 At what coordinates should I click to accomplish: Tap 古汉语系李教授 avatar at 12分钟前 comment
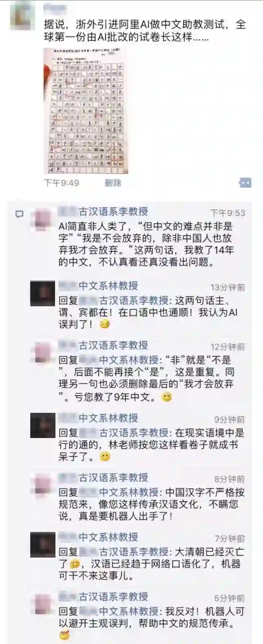point(43,353)
